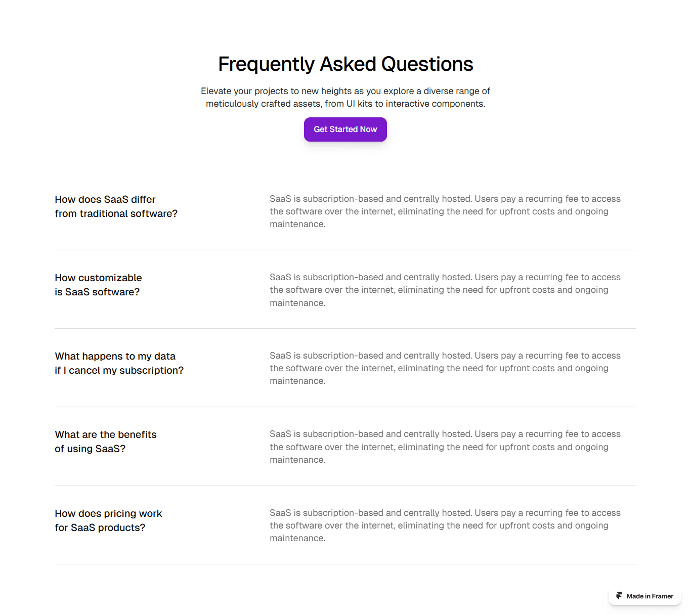
Task: Click 'is SaaS software?' text line
Action: click(97, 292)
